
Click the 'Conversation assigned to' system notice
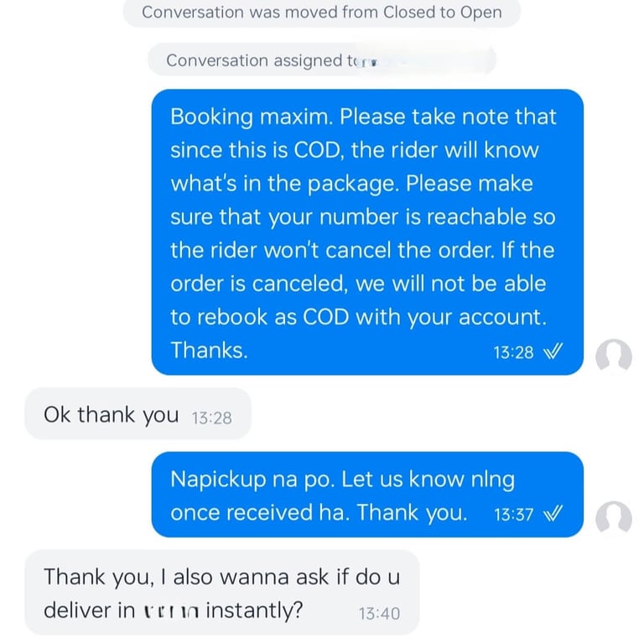pos(322,60)
